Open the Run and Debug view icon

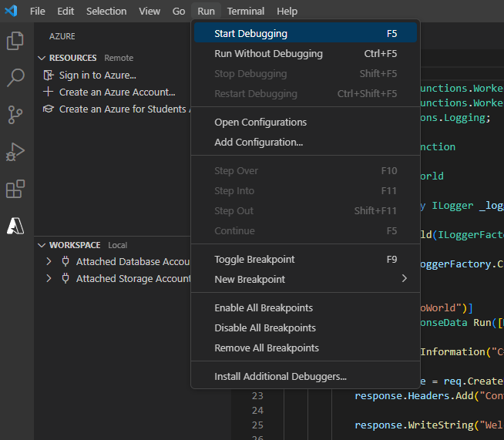coord(15,152)
